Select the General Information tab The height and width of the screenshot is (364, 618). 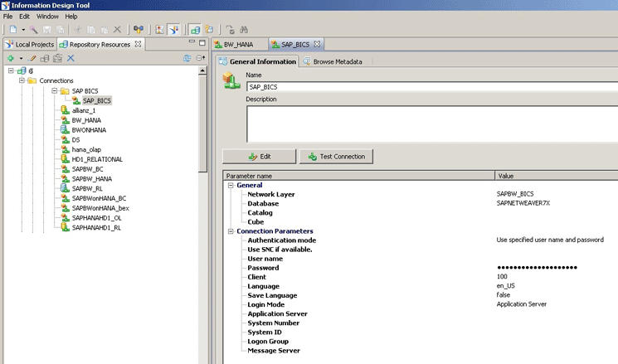pos(257,61)
